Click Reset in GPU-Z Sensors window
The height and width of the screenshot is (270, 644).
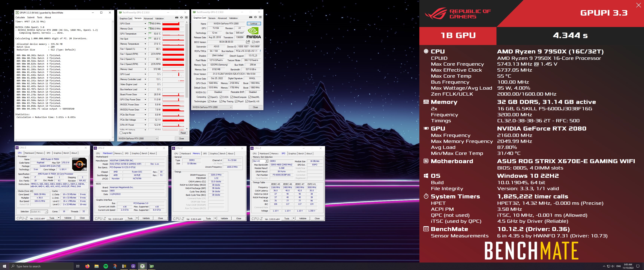click(x=183, y=133)
